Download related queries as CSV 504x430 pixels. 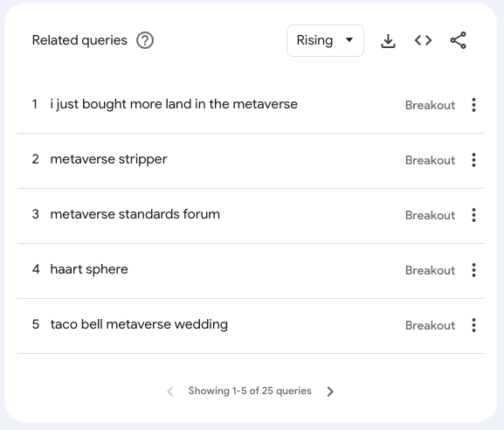(x=388, y=40)
